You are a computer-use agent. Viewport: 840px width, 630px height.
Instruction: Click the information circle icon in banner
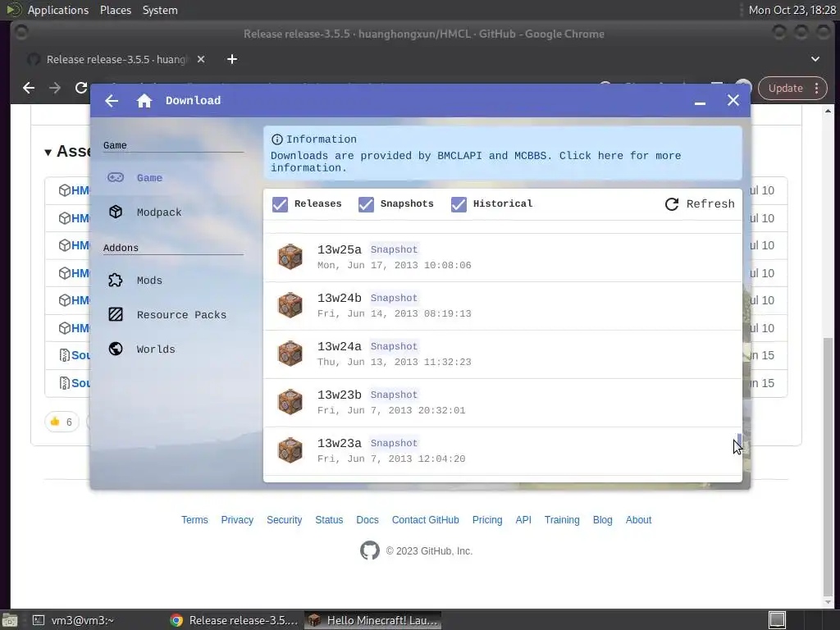point(277,139)
